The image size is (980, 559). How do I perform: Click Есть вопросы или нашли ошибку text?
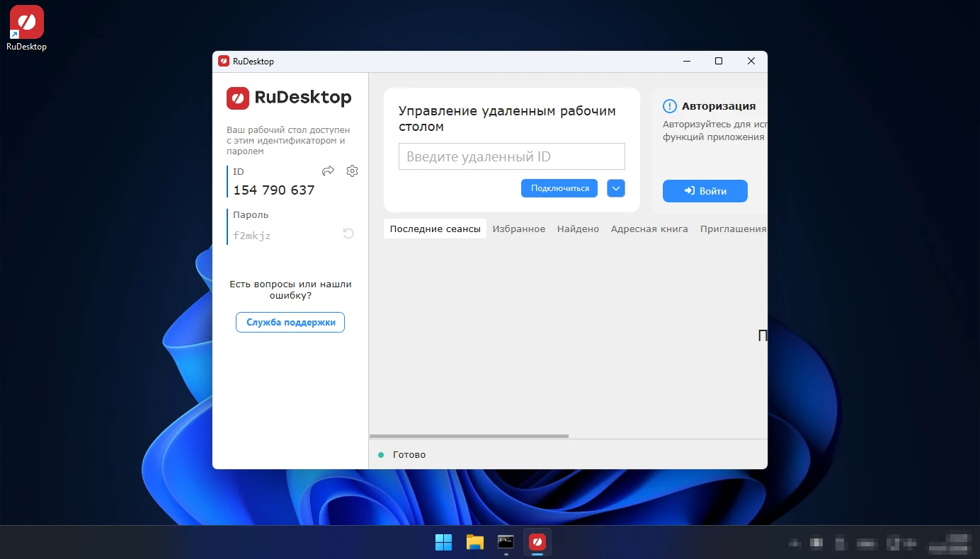click(290, 289)
